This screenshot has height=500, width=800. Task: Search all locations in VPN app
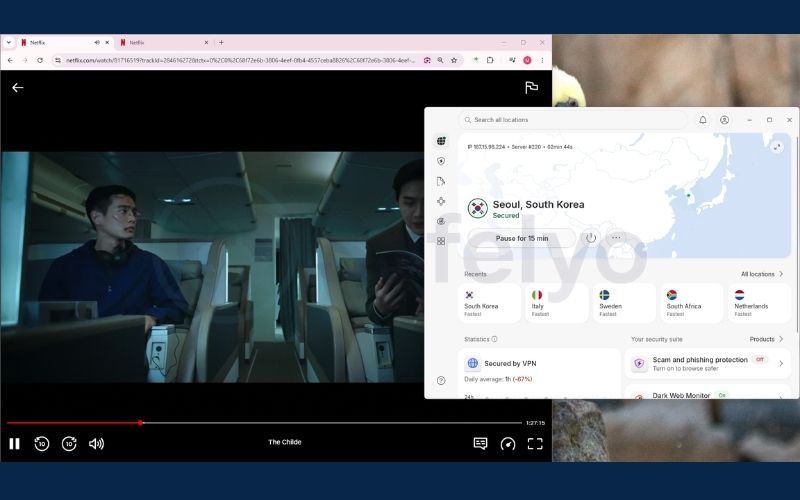coord(572,120)
